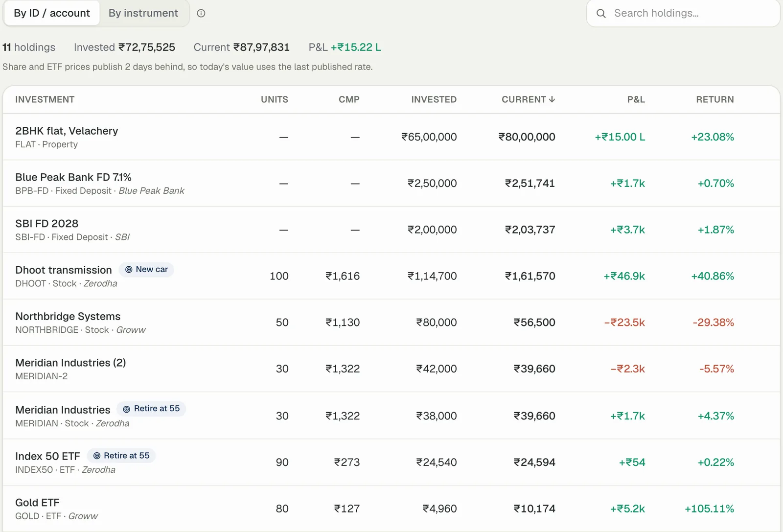Click -29.38% return value

coord(714,323)
